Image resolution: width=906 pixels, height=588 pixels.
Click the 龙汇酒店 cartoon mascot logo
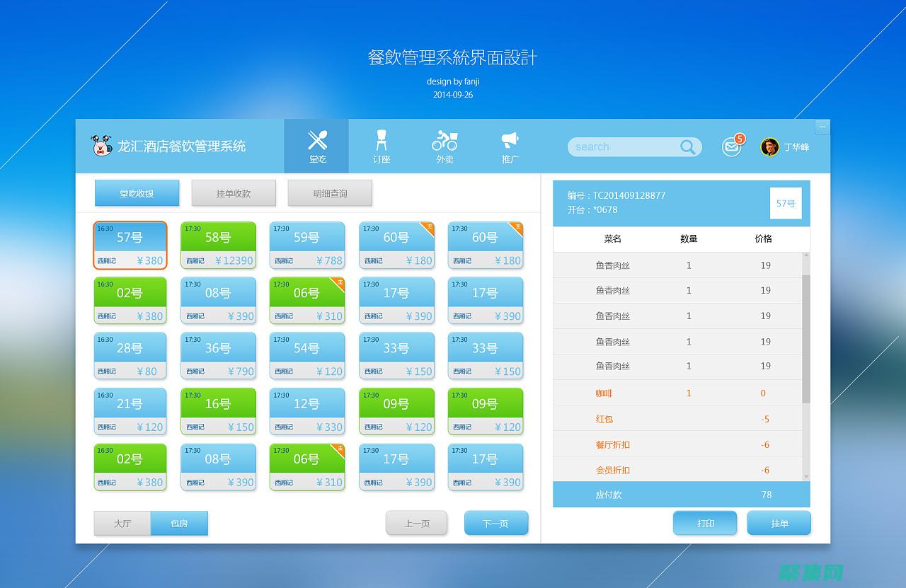101,146
